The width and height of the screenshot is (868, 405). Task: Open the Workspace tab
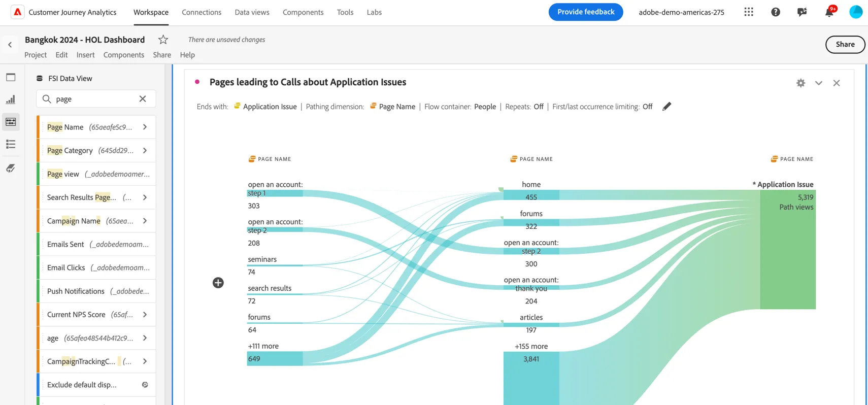click(151, 12)
